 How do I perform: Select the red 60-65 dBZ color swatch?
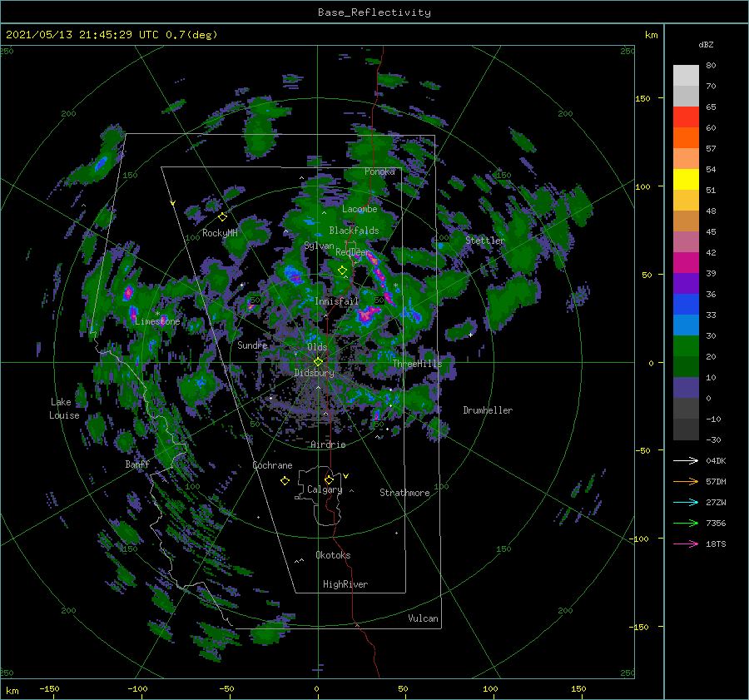coord(686,117)
